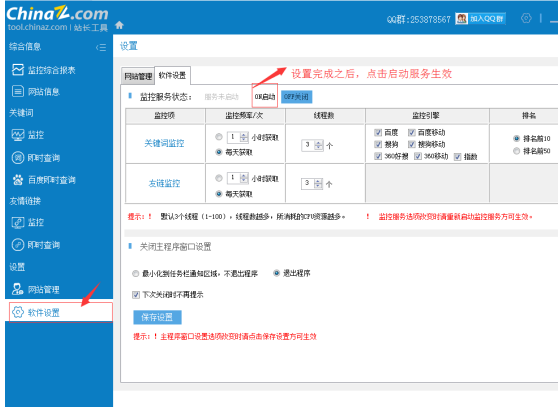Screen dimensions: 558x408
Task: Open keyword 监控 under 关键词 section
Action: point(28,135)
